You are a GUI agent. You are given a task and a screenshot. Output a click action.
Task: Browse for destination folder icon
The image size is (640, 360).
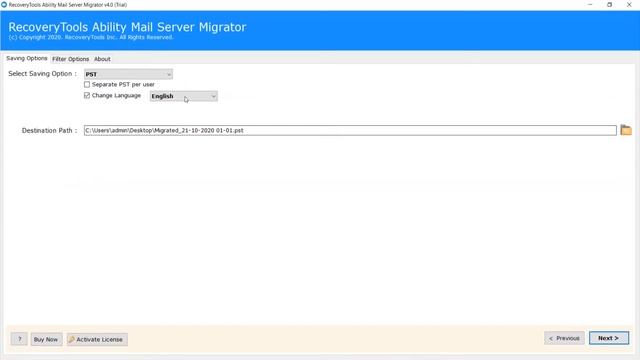(626, 130)
